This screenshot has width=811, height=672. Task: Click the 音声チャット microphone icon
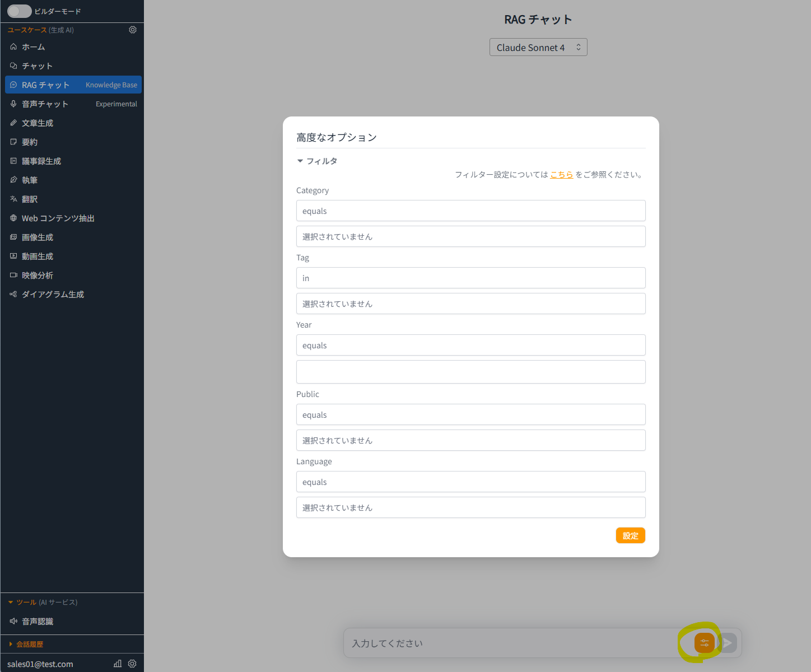click(13, 104)
